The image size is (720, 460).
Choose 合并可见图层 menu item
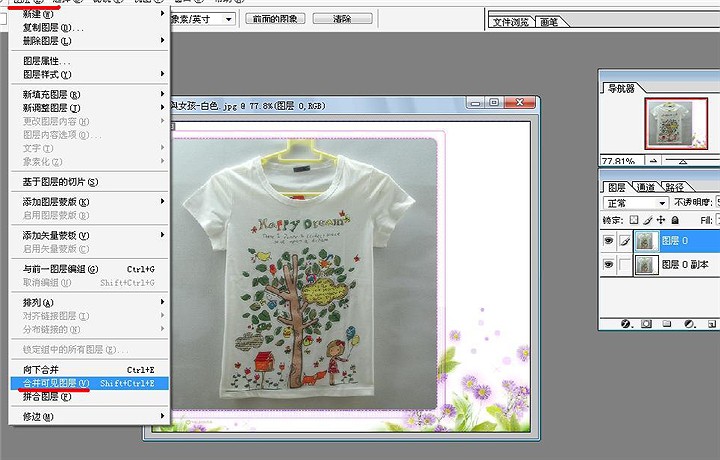[90, 383]
